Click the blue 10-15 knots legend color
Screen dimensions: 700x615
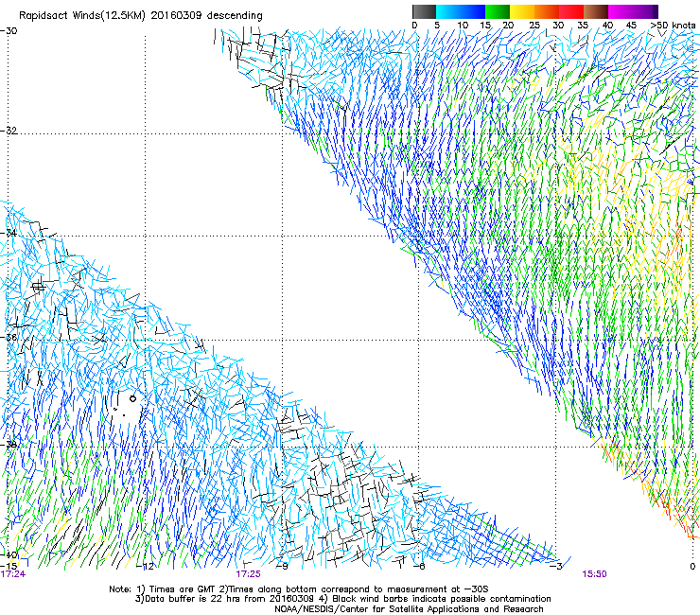[473, 11]
